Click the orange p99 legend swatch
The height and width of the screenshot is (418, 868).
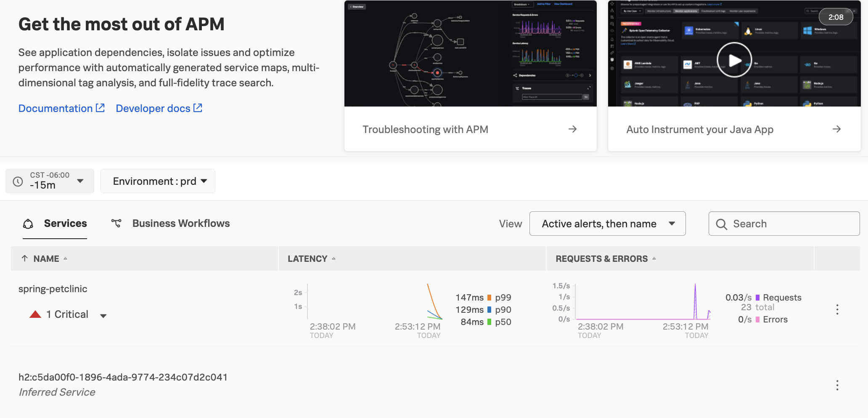click(489, 298)
